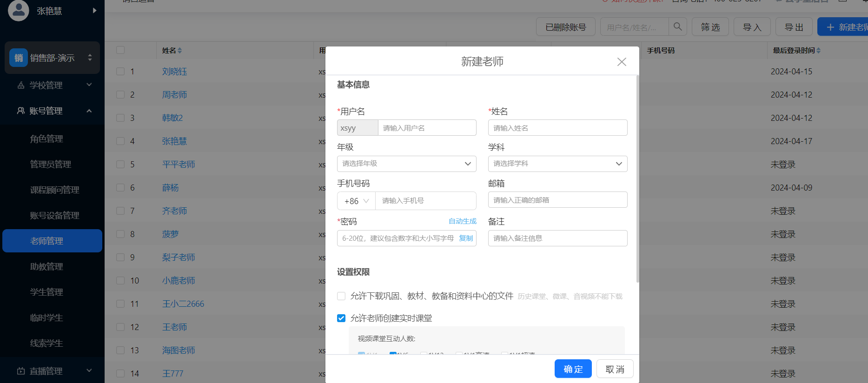The image size is (868, 383).
Task: Open teacher 刘晓钰 name link
Action: 174,72
